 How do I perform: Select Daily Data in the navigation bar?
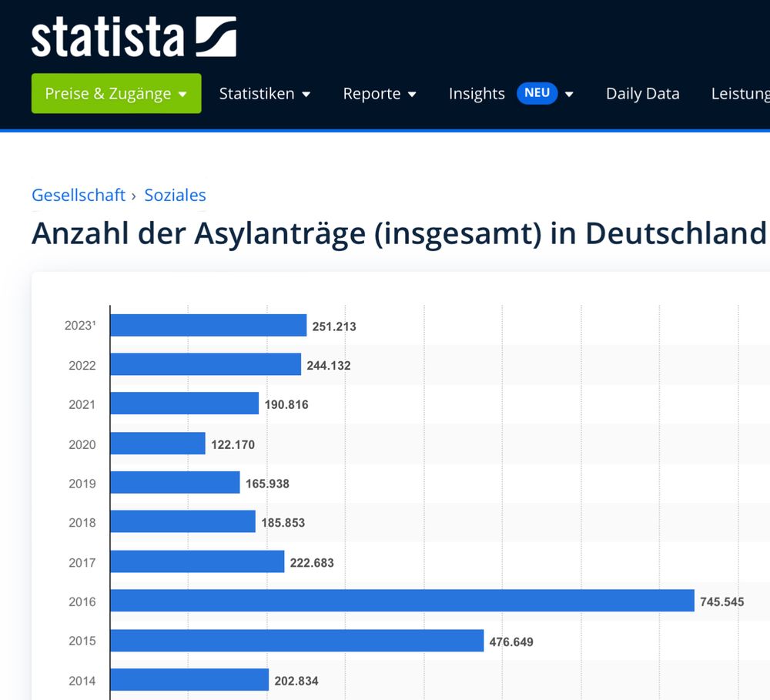642,93
